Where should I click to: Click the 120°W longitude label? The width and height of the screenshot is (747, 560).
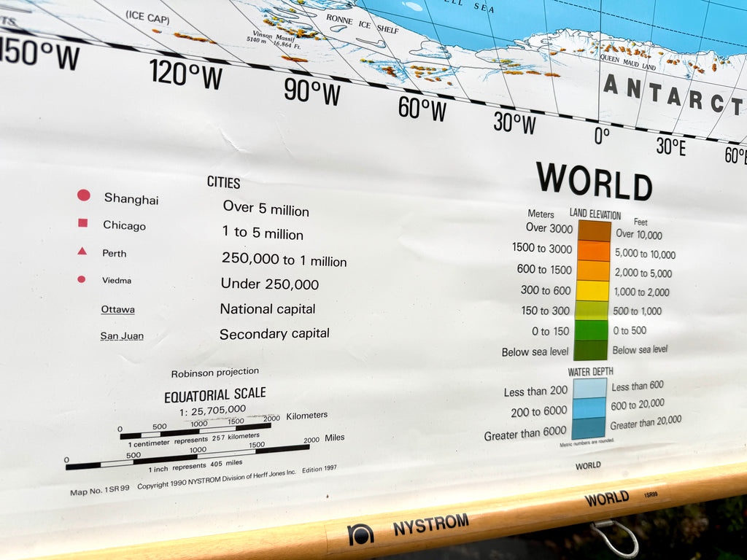point(186,74)
